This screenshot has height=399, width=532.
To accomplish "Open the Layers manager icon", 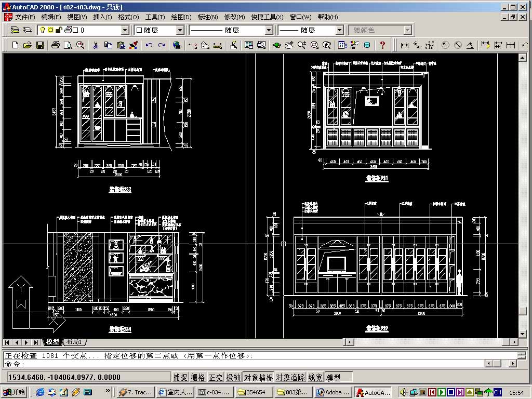I will (28, 30).
